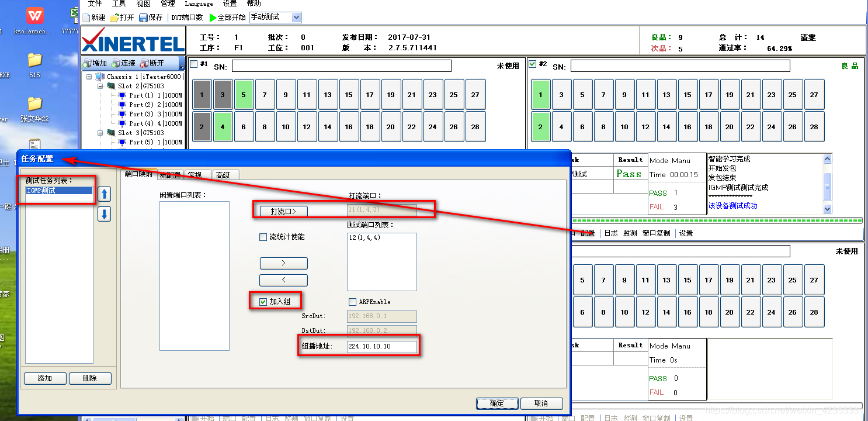The width and height of the screenshot is (868, 421).
Task: Confirm dialog with 确定 button
Action: click(497, 403)
